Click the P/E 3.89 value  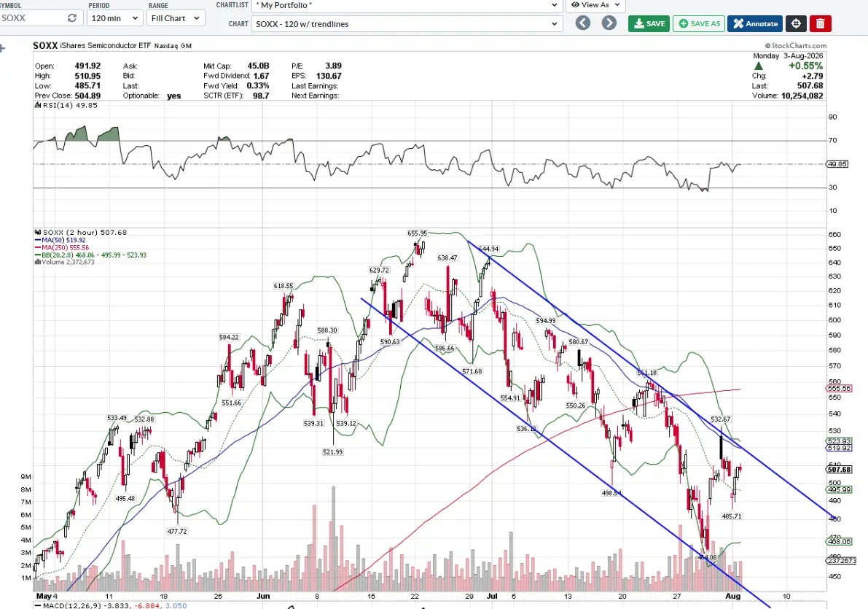pos(333,66)
